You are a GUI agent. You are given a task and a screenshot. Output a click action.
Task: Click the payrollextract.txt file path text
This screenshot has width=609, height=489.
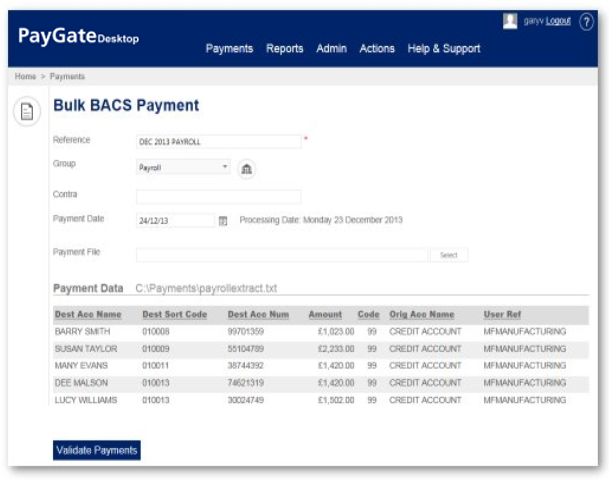click(x=206, y=288)
